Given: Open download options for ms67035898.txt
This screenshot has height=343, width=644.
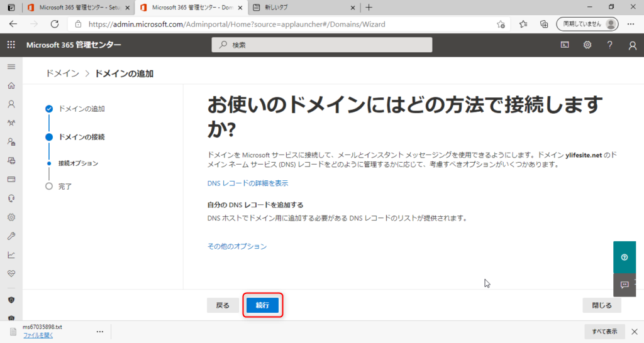Looking at the screenshot, I should 100,332.
